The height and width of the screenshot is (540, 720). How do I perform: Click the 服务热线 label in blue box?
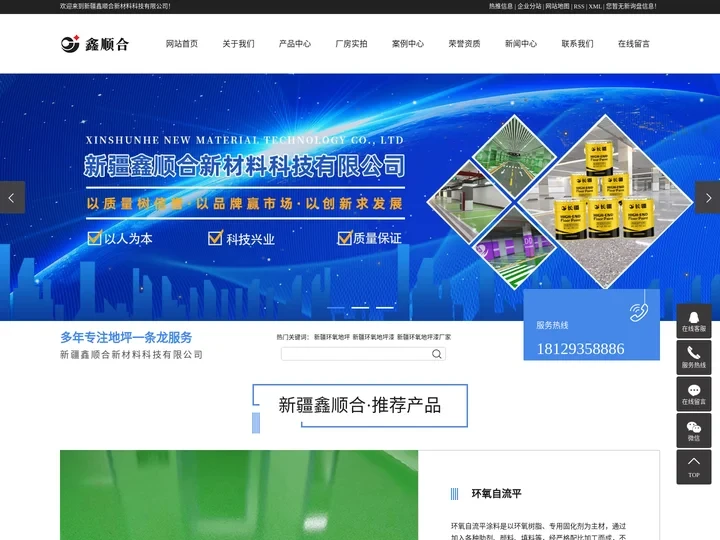coord(552,325)
